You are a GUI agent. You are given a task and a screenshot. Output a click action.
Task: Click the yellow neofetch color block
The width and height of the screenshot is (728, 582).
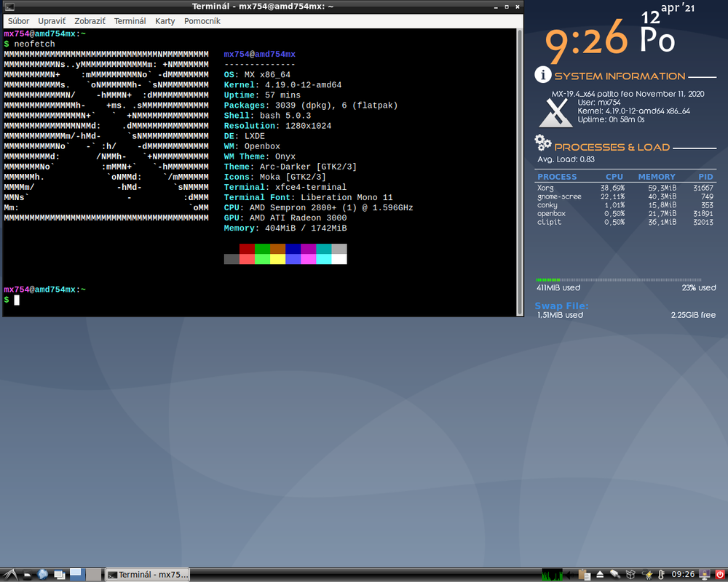pyautogui.click(x=277, y=259)
